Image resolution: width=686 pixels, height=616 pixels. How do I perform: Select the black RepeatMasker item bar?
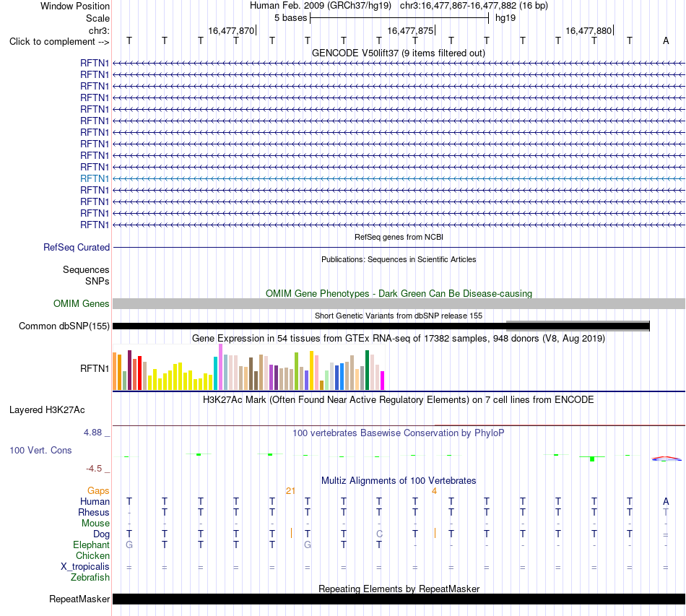(399, 599)
